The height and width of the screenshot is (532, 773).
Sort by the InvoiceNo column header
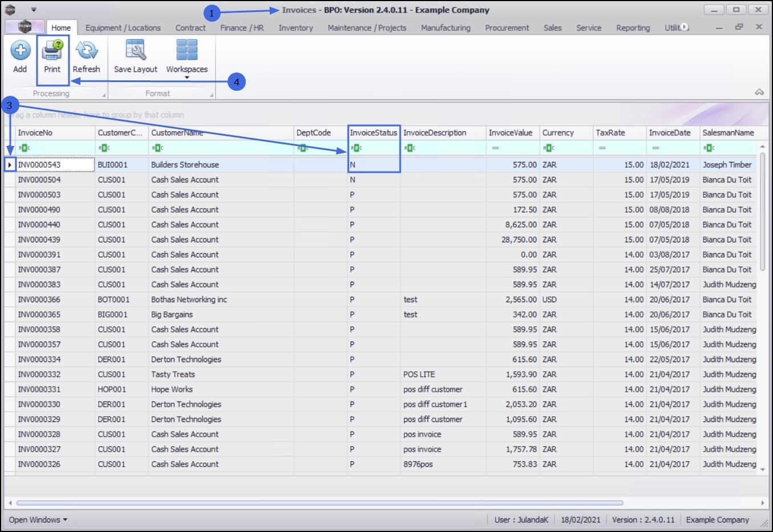(x=55, y=133)
